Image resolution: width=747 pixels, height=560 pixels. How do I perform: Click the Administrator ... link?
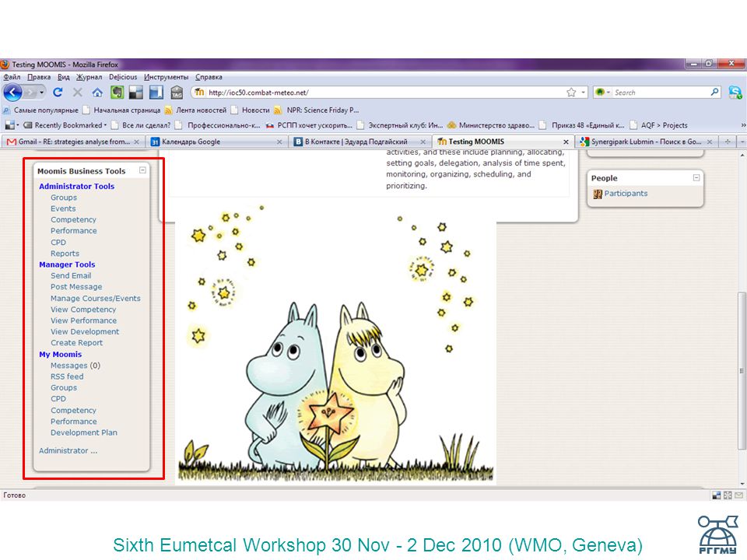(68, 450)
